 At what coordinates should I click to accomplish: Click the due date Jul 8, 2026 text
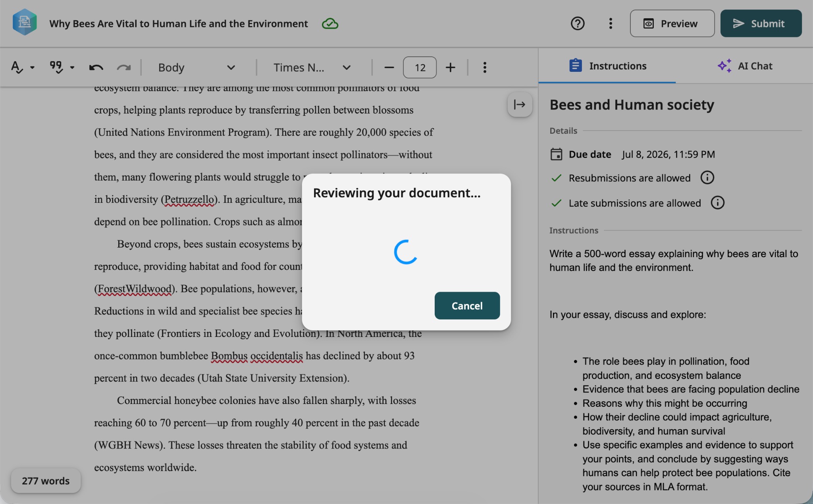coord(669,154)
